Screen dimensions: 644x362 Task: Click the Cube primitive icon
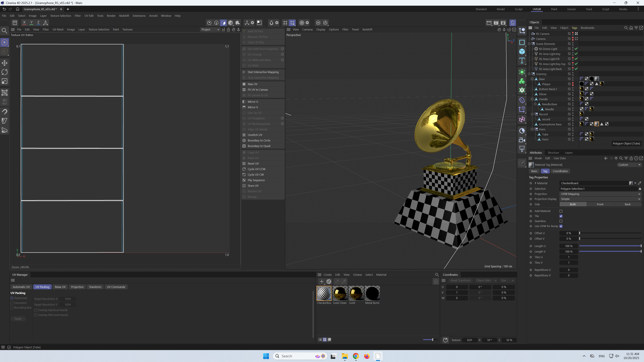[x=522, y=51]
